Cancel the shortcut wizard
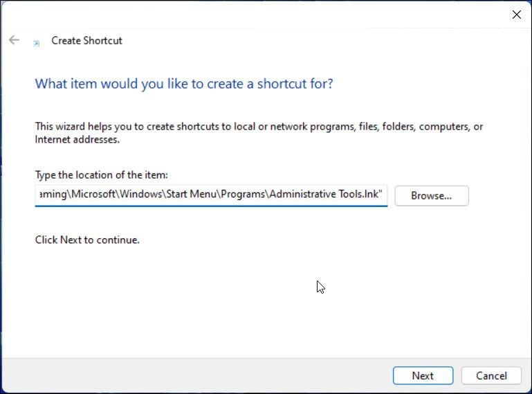 click(491, 375)
